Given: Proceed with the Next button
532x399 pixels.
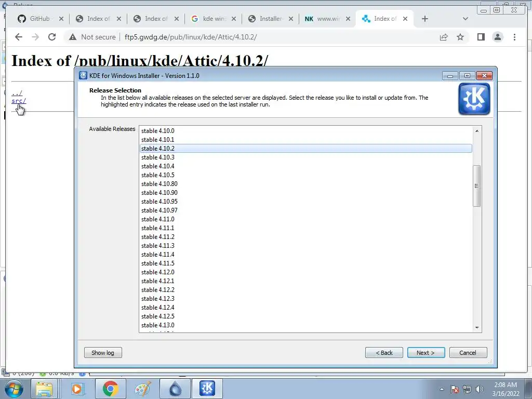Looking at the screenshot, I should point(426,353).
